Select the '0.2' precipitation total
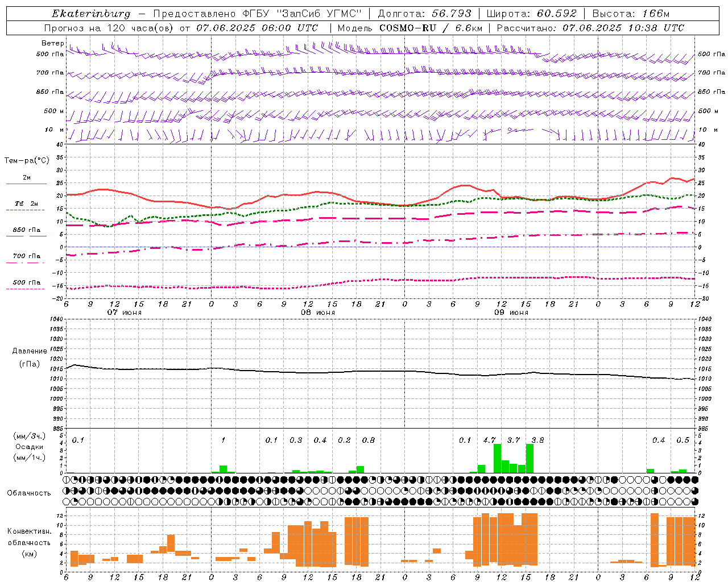The image size is (728, 582). point(344,440)
